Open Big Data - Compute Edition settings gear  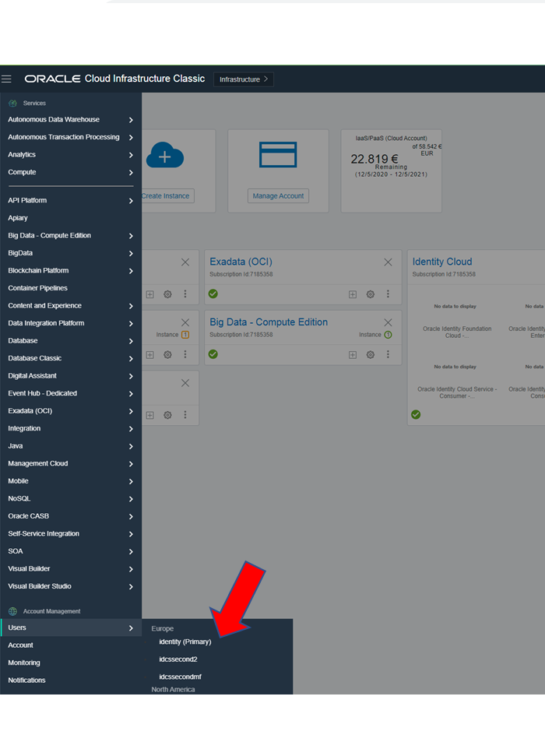click(371, 354)
